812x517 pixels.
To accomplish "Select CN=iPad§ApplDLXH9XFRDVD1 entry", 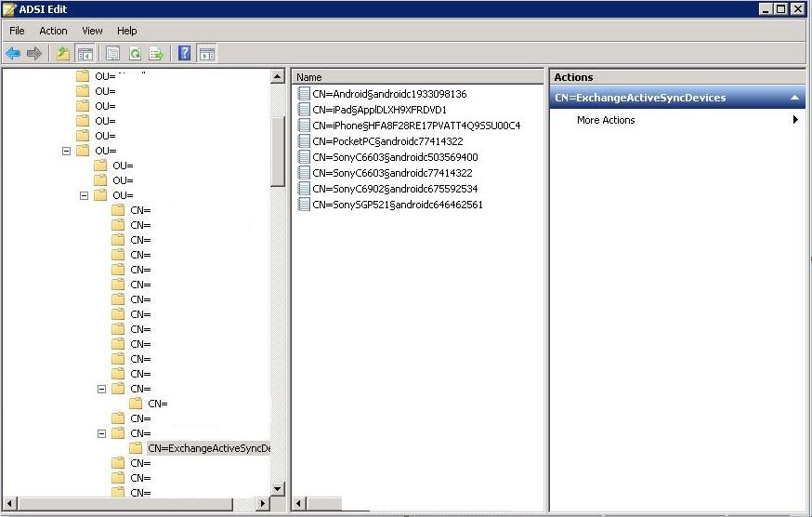I will [x=380, y=110].
